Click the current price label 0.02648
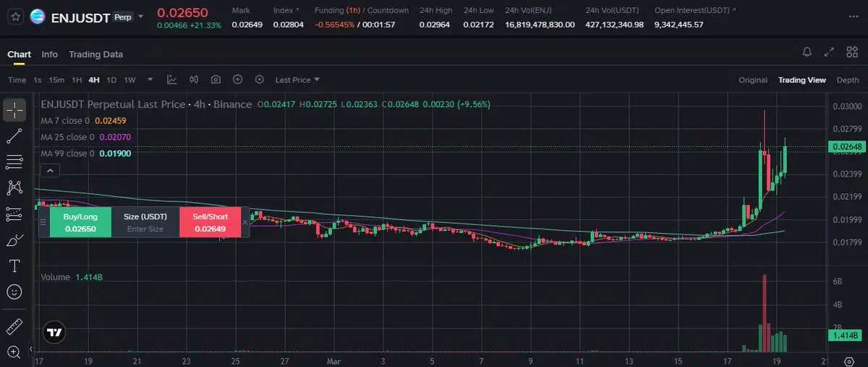 tap(846, 147)
